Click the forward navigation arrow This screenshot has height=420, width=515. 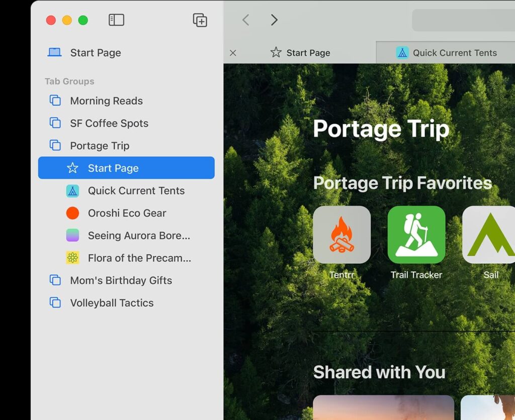pos(274,20)
